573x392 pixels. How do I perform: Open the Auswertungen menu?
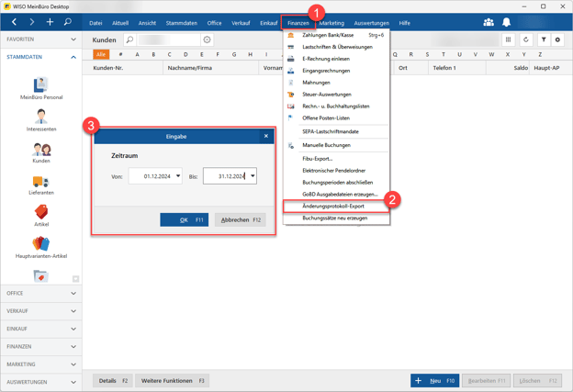point(371,23)
